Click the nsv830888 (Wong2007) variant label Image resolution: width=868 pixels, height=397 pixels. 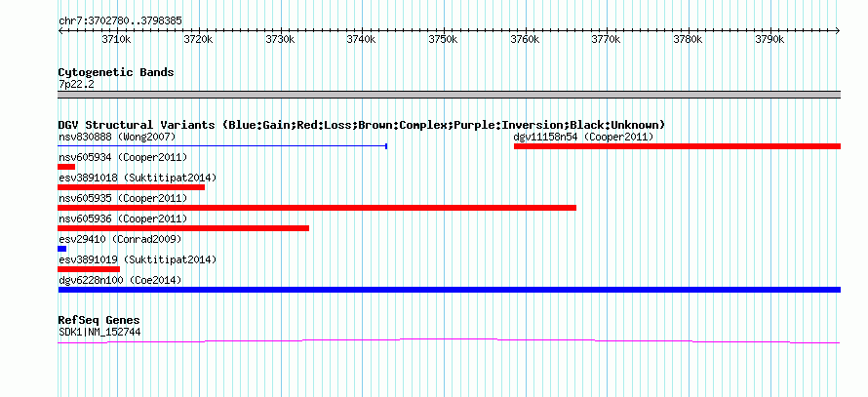117,137
